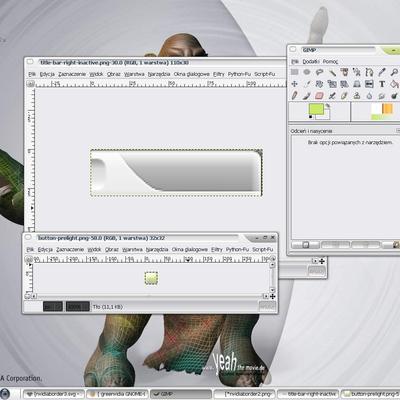Select the Bucket Fill tool
Viewport: 400px width, 400px height.
394,84
